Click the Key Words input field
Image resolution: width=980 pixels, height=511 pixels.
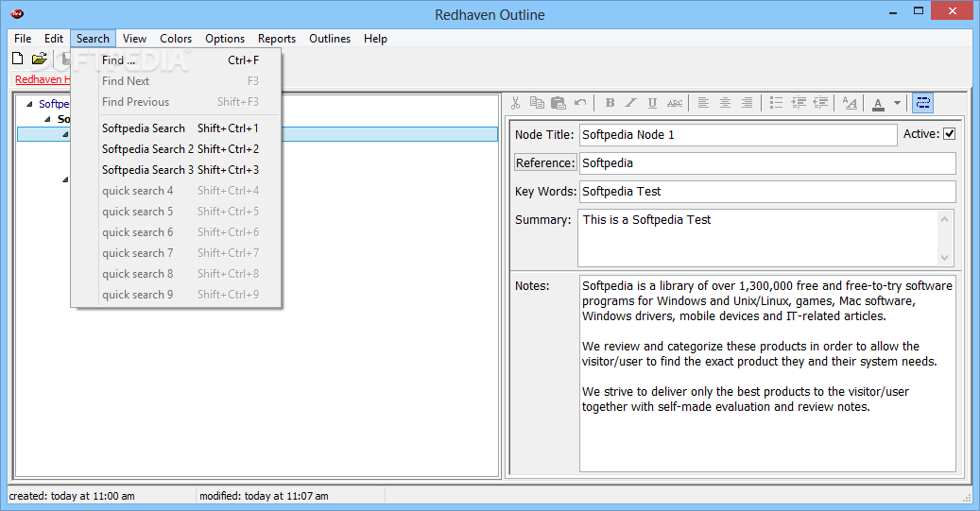tap(767, 191)
